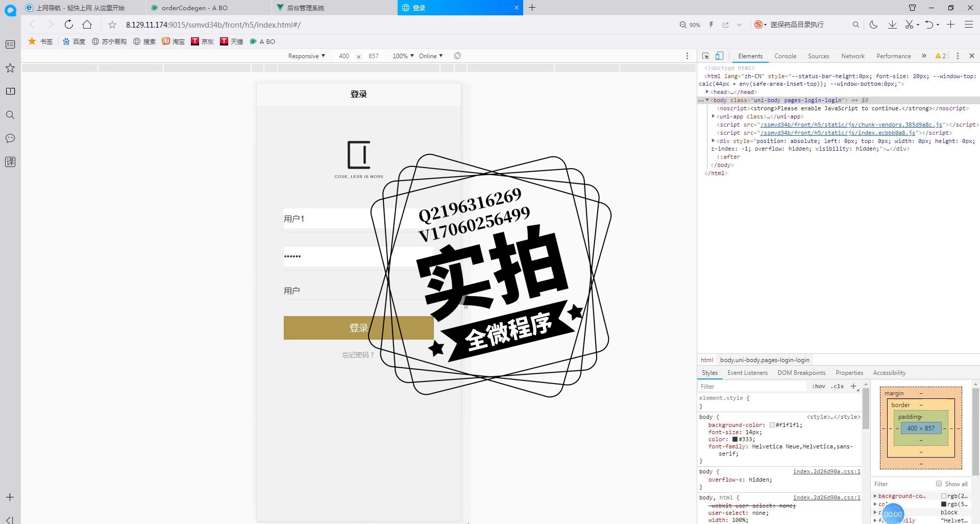Add sidebar item with plus icon

(x=10, y=497)
